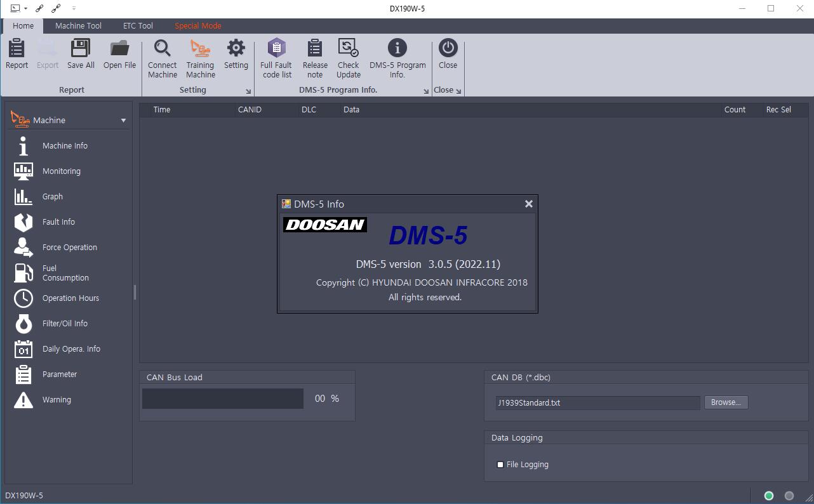This screenshot has height=504, width=814.
Task: Click the Browse... button
Action: 726,402
